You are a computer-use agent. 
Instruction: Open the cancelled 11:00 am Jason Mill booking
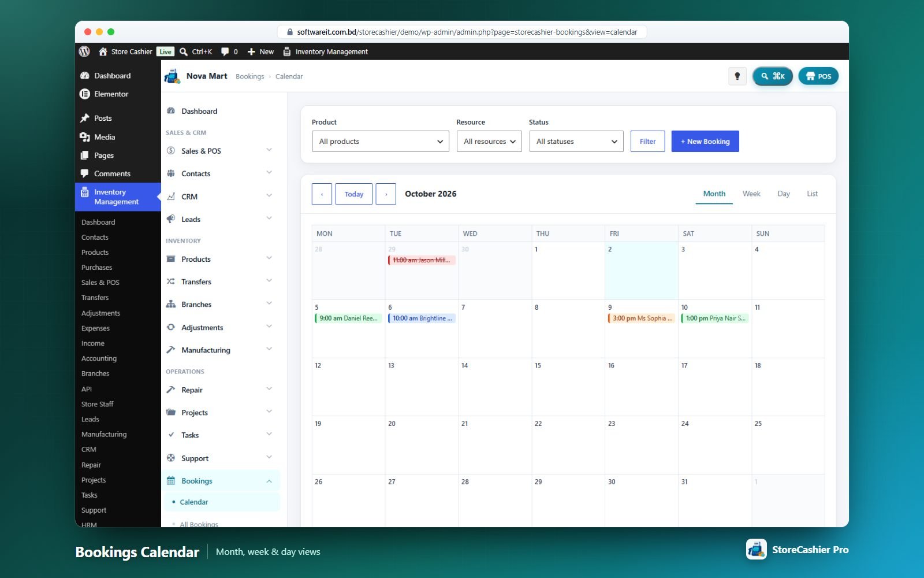422,260
